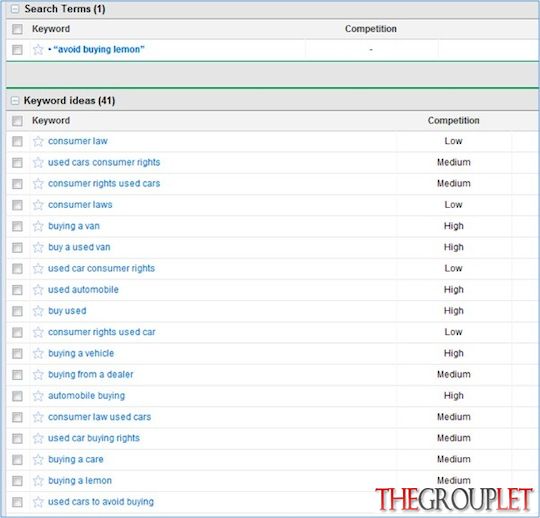The image size is (540, 518).
Task: Star the used car buying rights keyword
Action: [38, 438]
